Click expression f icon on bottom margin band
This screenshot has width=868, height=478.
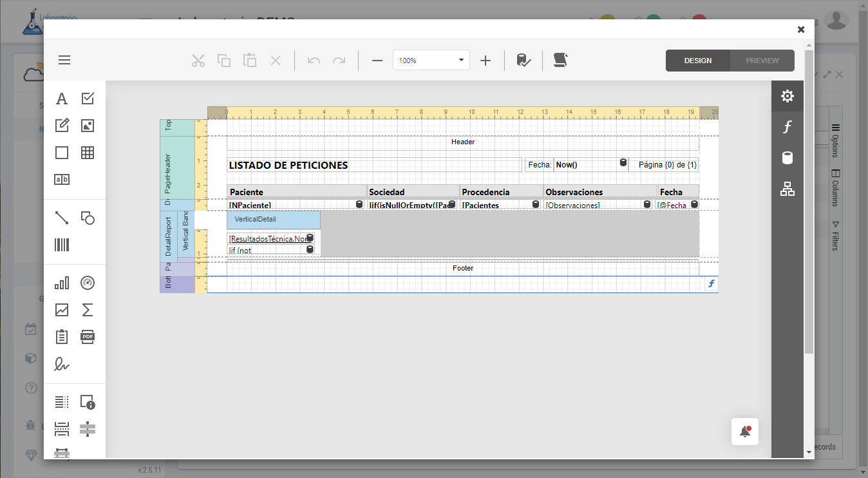click(712, 284)
